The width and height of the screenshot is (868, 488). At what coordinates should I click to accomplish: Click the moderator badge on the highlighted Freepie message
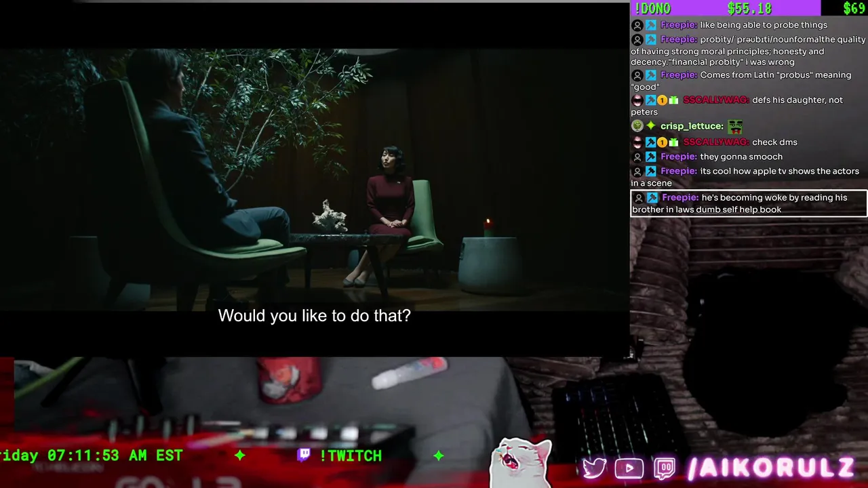(652, 198)
